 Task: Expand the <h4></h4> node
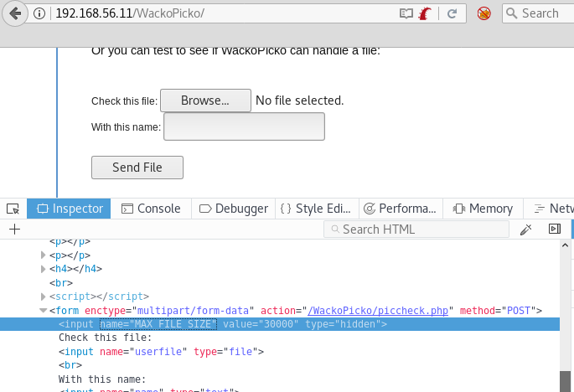click(x=43, y=269)
